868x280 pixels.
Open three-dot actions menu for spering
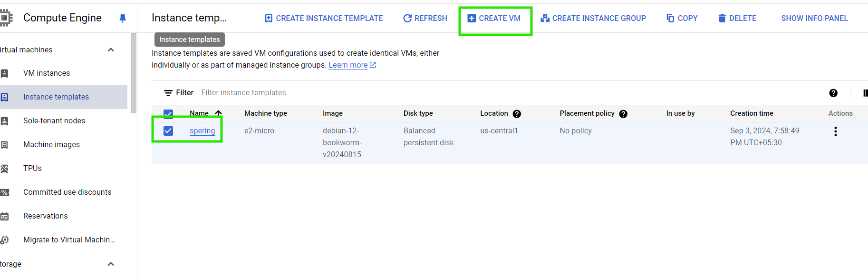835,131
